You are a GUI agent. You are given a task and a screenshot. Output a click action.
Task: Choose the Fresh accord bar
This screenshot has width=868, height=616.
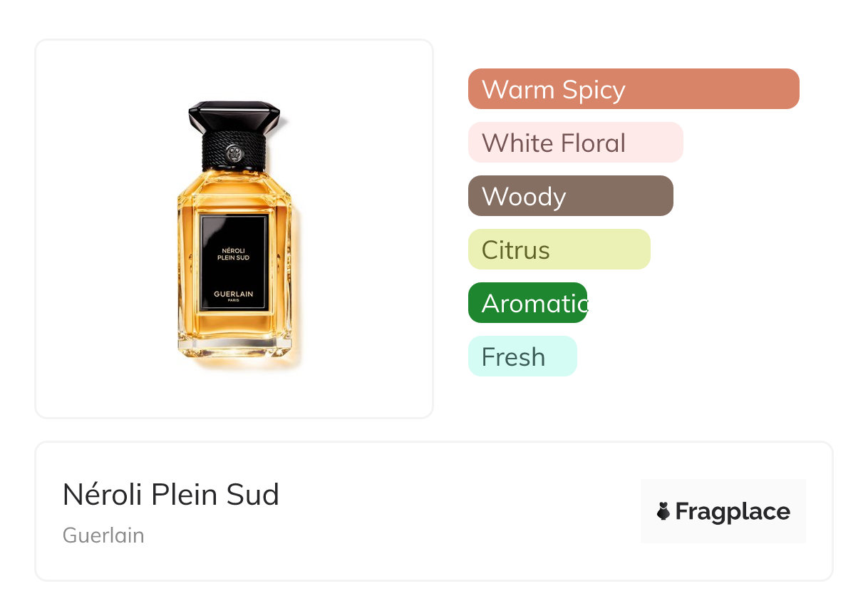(522, 356)
